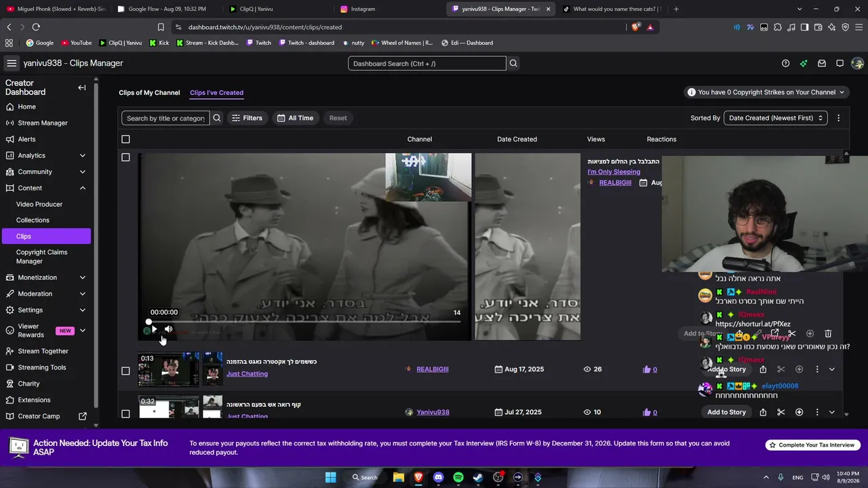The image size is (868, 488).
Task: Open the Twitch dashboard hamburger menu
Action: [12, 63]
